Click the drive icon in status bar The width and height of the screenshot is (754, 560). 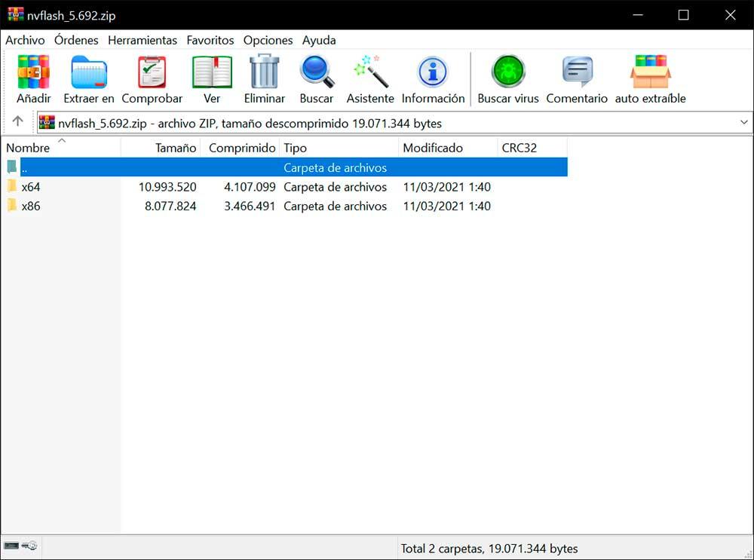point(11,546)
